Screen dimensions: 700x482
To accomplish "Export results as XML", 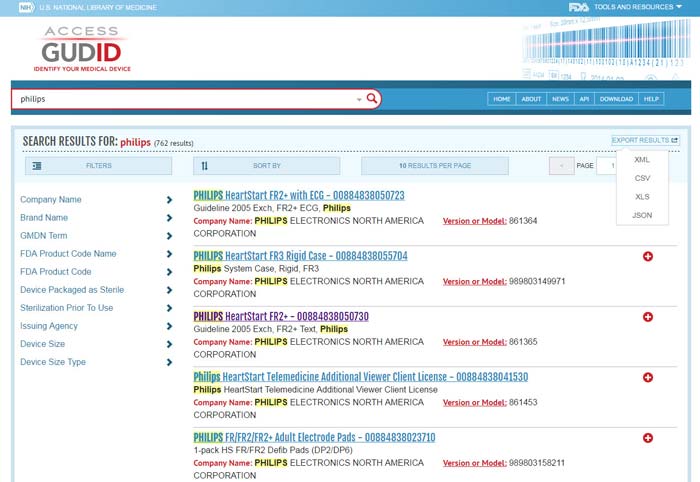I will coord(642,160).
